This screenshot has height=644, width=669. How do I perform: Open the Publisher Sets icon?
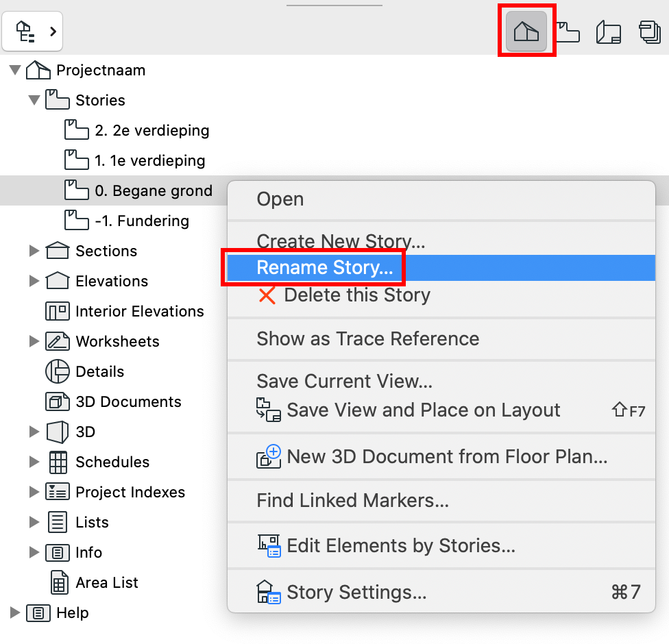pos(649,32)
